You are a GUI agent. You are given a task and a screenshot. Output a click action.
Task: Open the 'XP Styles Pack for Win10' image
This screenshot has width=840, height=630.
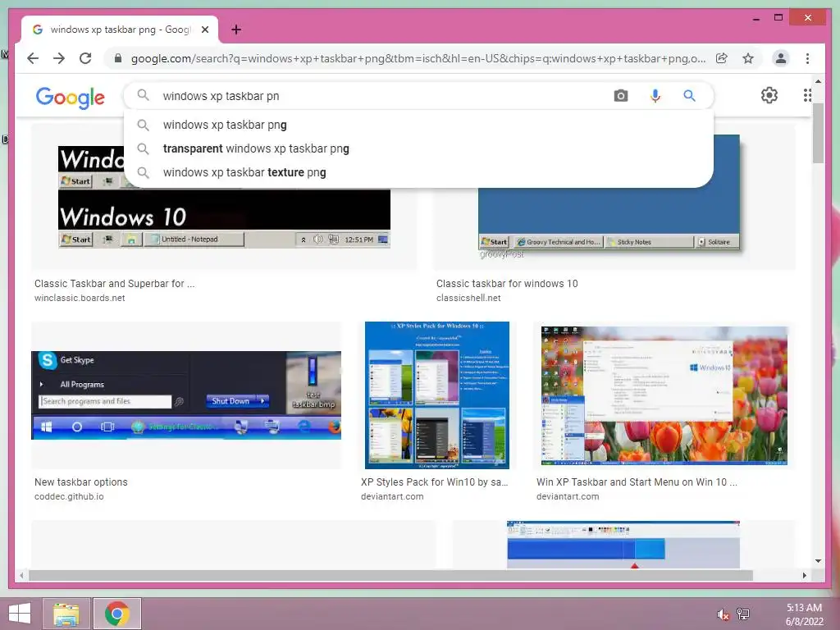point(436,395)
